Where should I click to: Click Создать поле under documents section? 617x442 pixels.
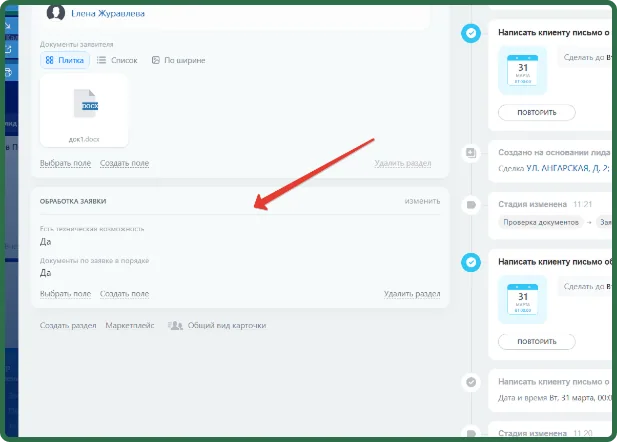click(x=124, y=163)
